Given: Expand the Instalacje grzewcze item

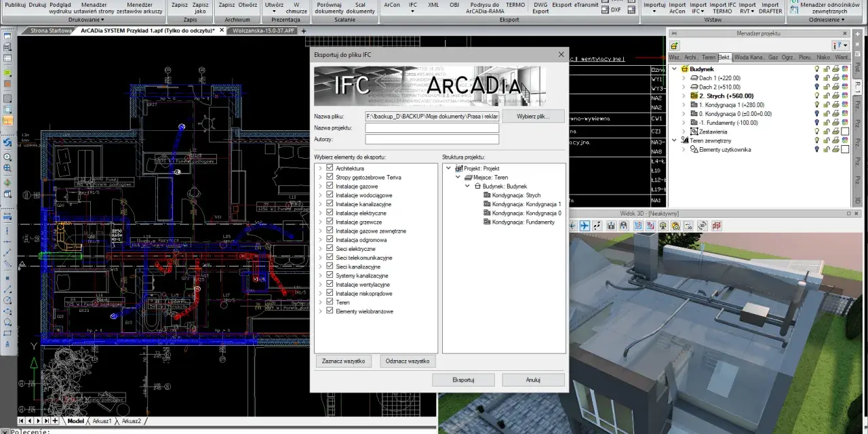Looking at the screenshot, I should point(321,222).
